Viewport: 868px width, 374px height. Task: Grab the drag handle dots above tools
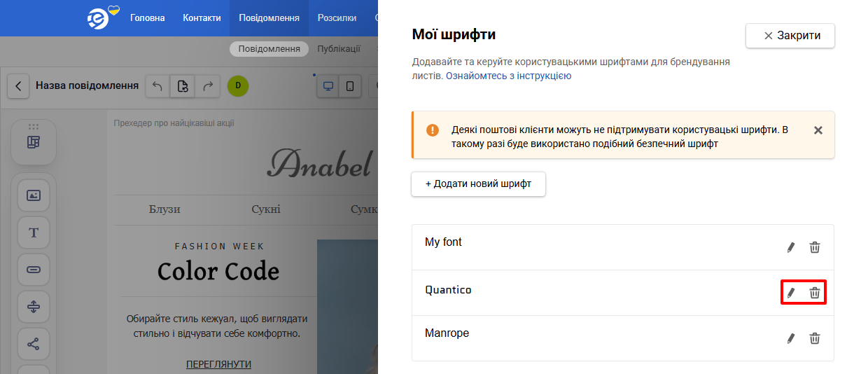click(x=34, y=127)
